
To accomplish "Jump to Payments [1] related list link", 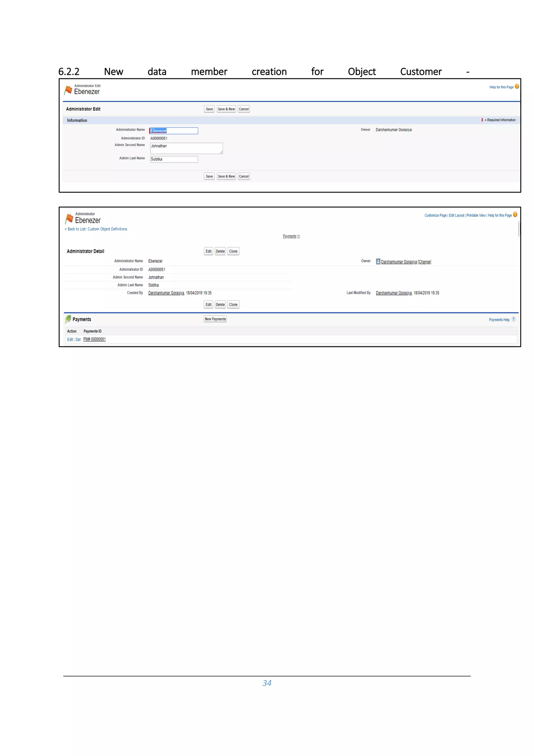I will 291,236.
